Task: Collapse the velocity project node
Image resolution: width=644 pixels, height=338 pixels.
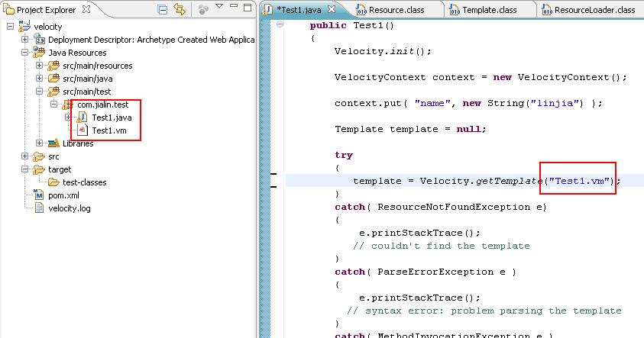Action: 10,27
